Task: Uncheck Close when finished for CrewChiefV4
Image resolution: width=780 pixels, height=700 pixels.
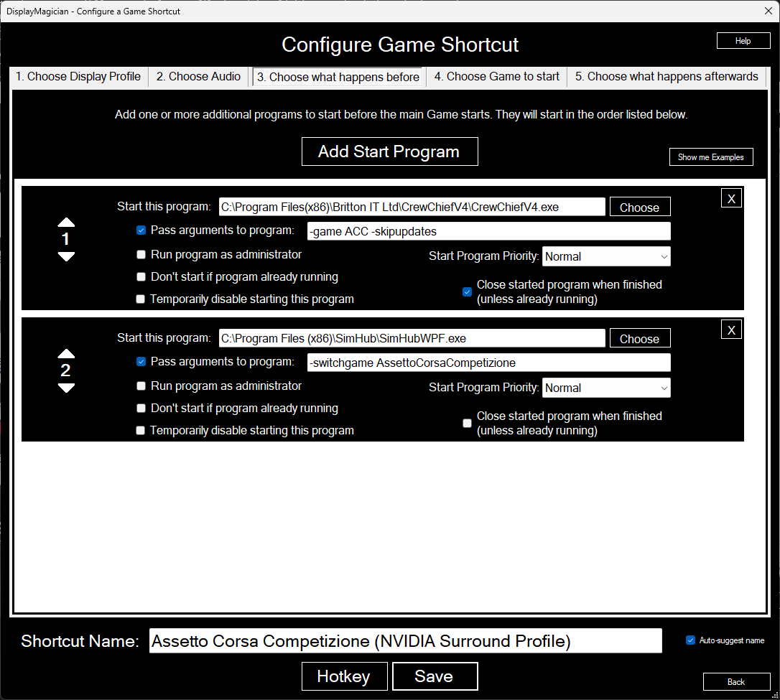Action: [x=467, y=291]
